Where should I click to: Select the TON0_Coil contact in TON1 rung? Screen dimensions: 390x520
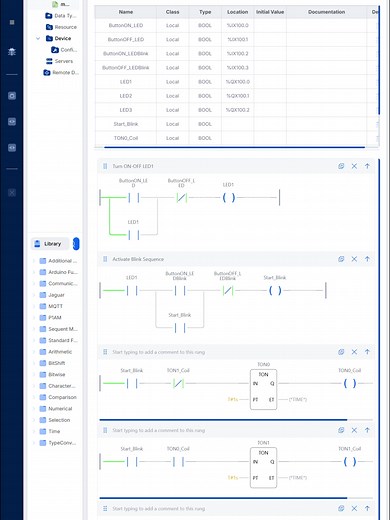(178, 462)
